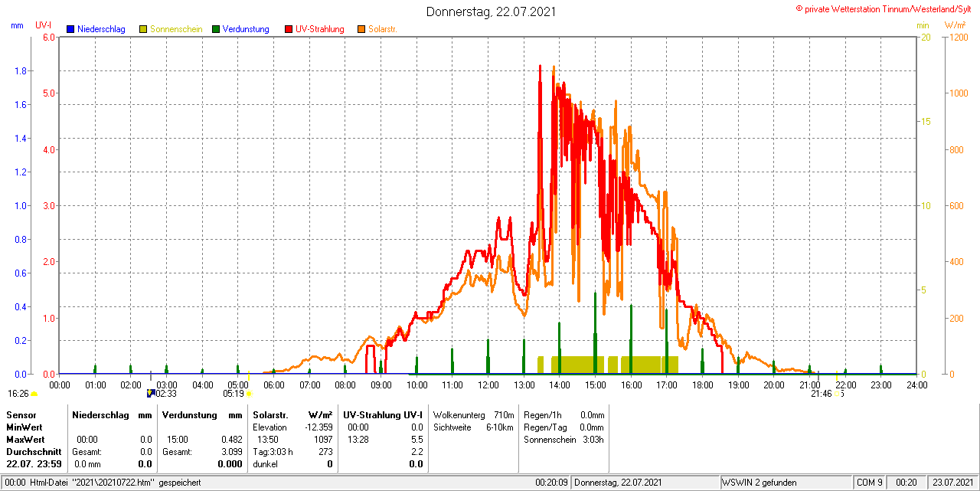Click the Tag:3:03 h entry
The height and width of the screenshot is (491, 980).
click(x=273, y=452)
